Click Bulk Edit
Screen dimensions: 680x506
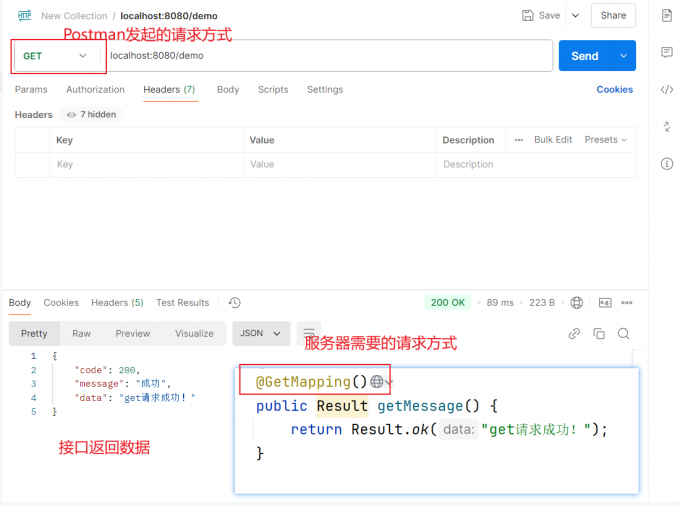click(553, 140)
